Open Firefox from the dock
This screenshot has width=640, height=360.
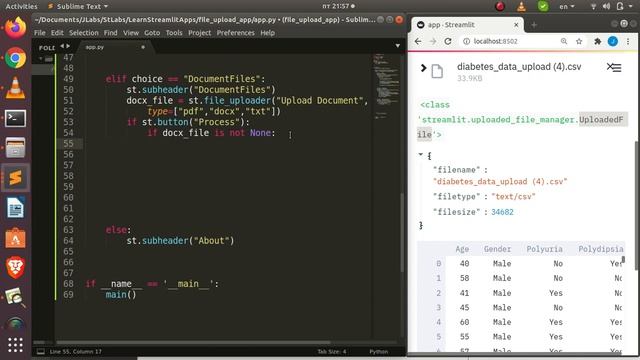click(16, 28)
